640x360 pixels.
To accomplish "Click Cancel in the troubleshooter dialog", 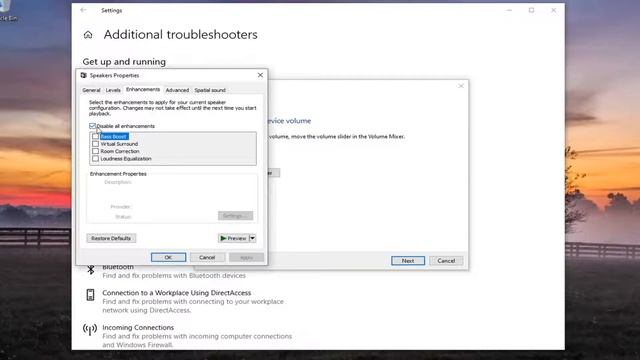I will (x=446, y=261).
